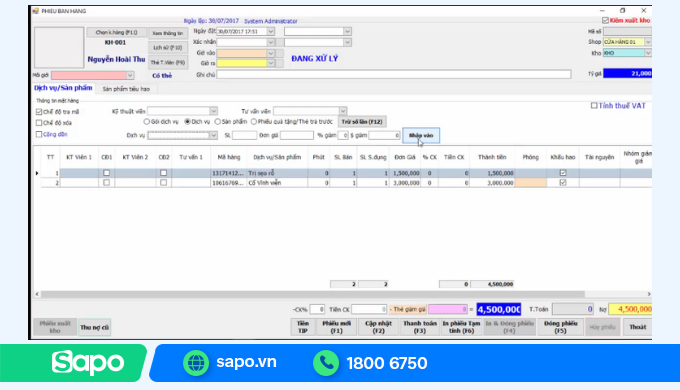Expand the Giờ ra dropdown
The height and width of the screenshot is (390, 680).
[271, 63]
